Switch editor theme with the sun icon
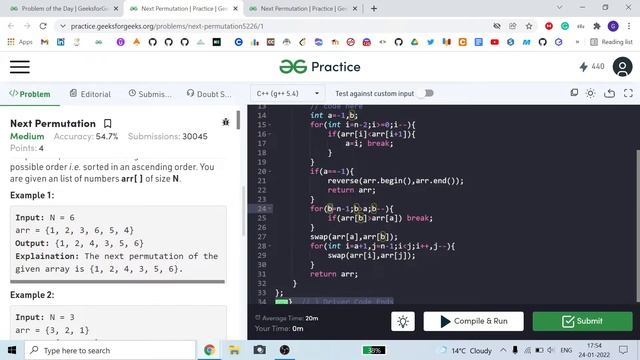The height and width of the screenshot is (360, 640). (x=590, y=93)
